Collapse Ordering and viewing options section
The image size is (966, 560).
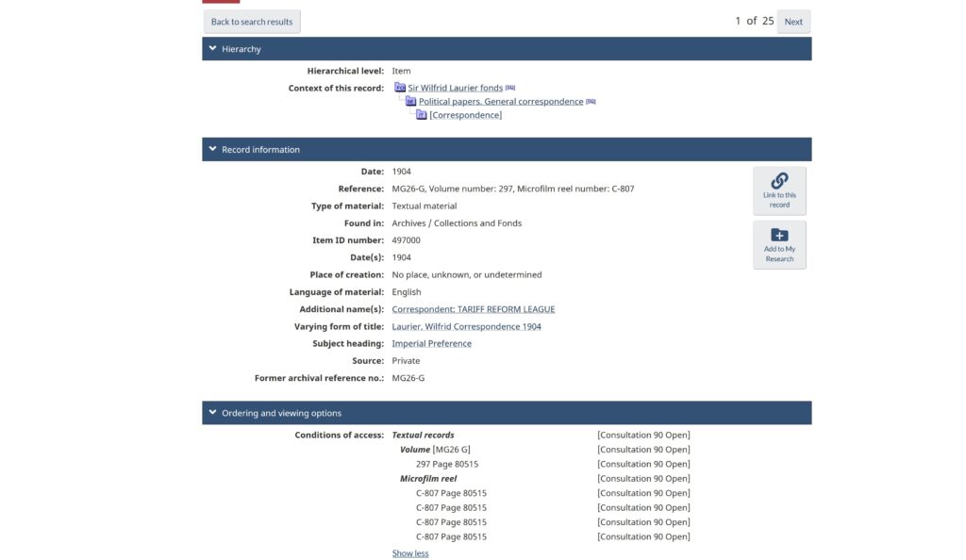coord(213,413)
